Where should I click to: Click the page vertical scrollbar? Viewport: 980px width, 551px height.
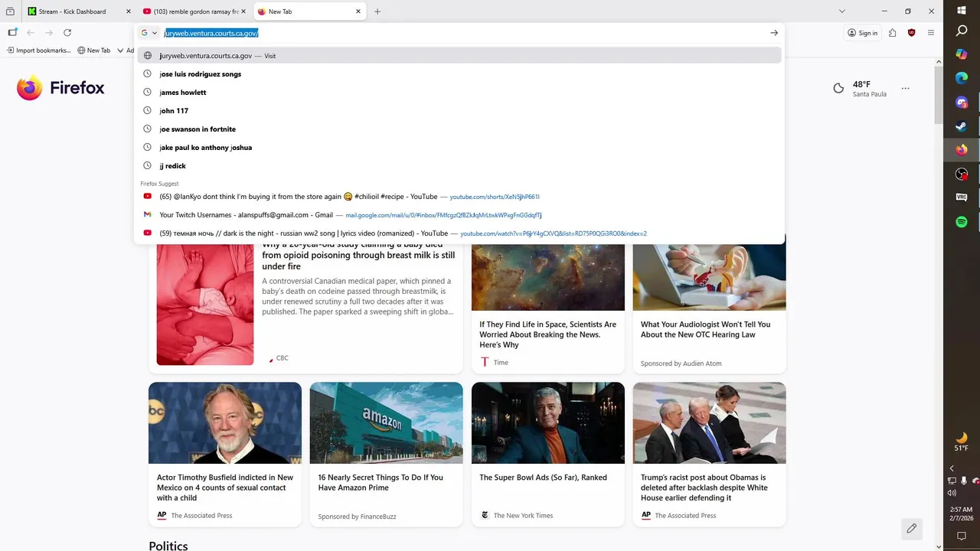(x=939, y=96)
